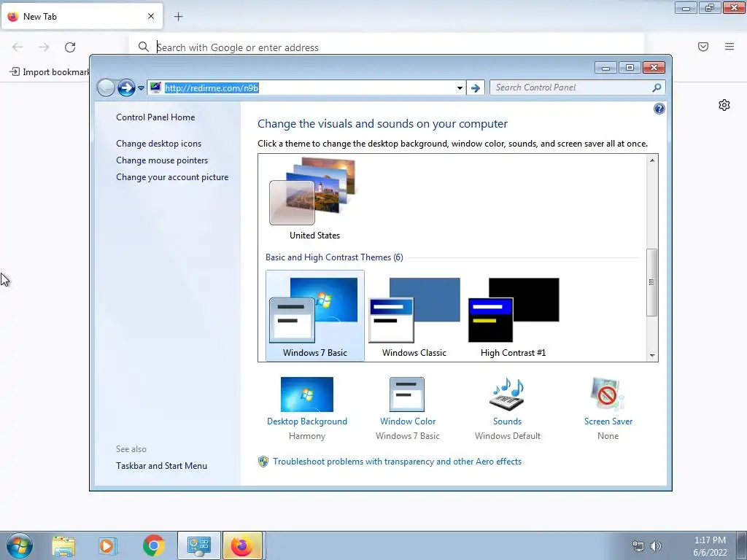
Task: Click Firefox back navigation arrow
Action: click(18, 47)
